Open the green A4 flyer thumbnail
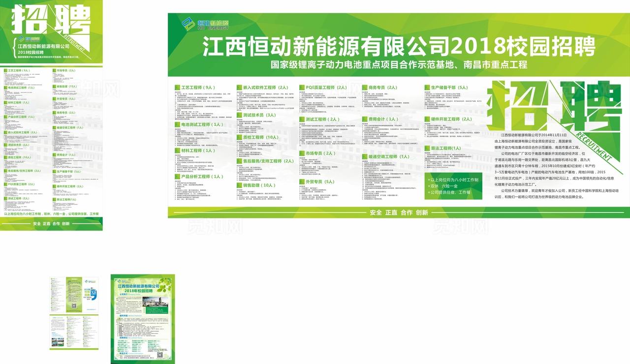Screen dimensions: 630x364 142,319
